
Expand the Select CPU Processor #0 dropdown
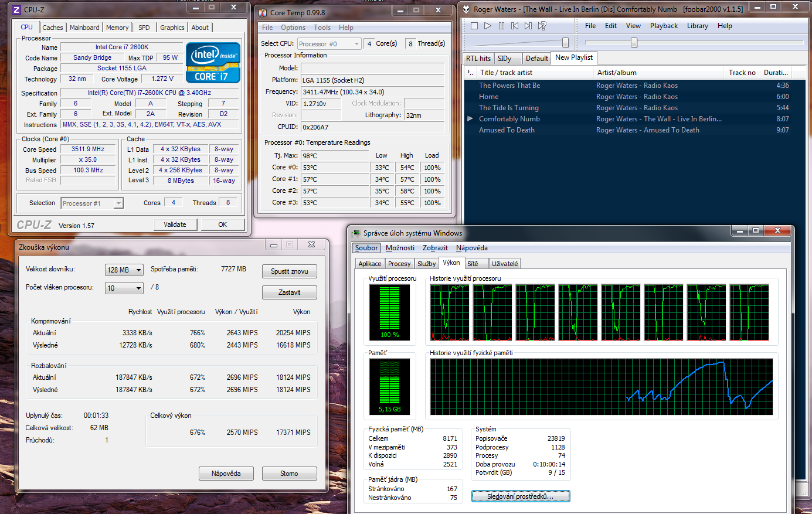tap(329, 44)
